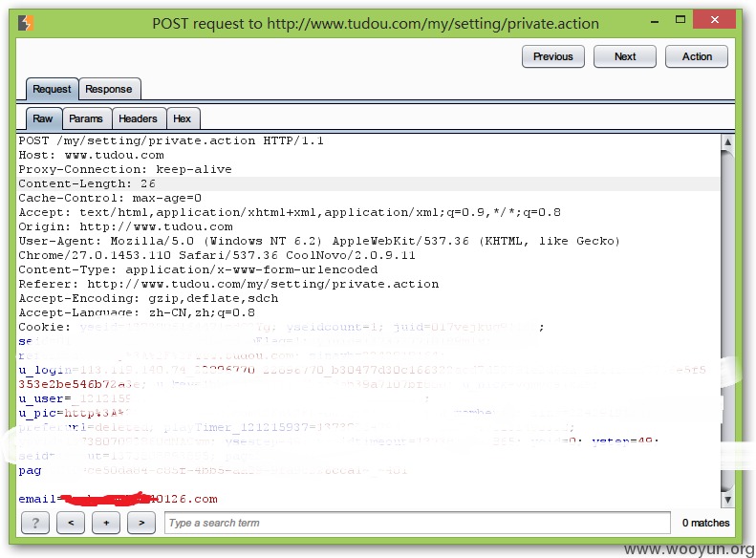The width and height of the screenshot is (756, 558).
Task: Click the email parameter line
Action: pyautogui.click(x=119, y=499)
